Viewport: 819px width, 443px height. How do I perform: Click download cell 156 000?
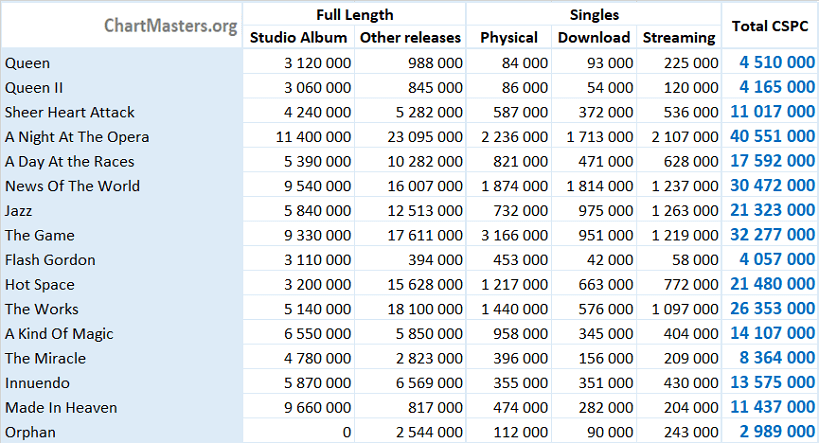[x=606, y=358]
